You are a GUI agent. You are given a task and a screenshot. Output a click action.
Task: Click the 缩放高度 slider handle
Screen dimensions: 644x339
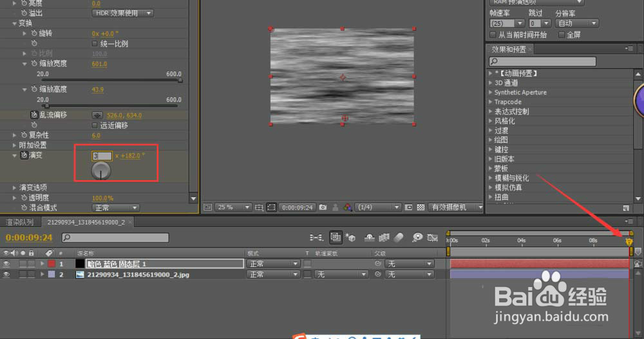(46, 105)
